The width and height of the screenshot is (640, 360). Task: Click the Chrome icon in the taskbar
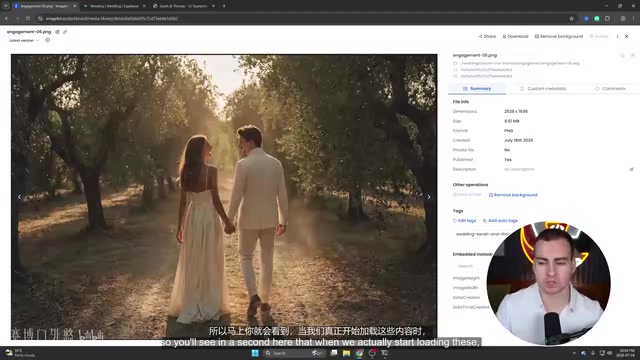click(x=359, y=353)
